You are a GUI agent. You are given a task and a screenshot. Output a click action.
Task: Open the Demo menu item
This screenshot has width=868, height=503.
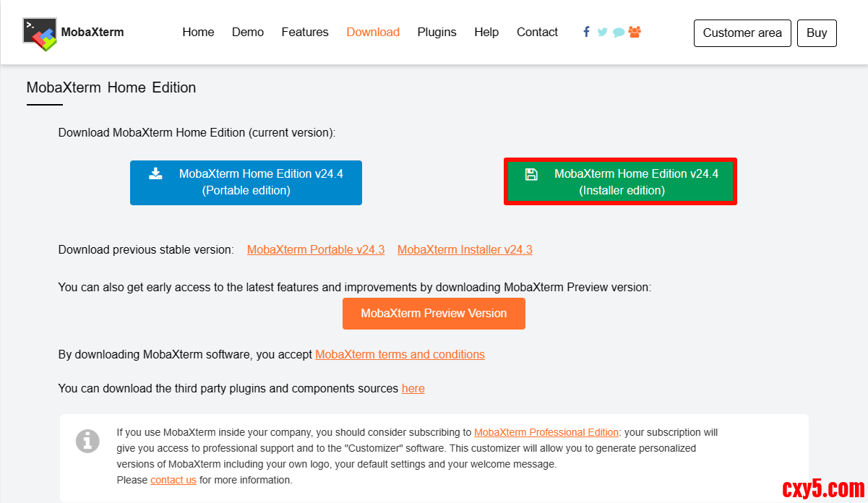pyautogui.click(x=248, y=33)
